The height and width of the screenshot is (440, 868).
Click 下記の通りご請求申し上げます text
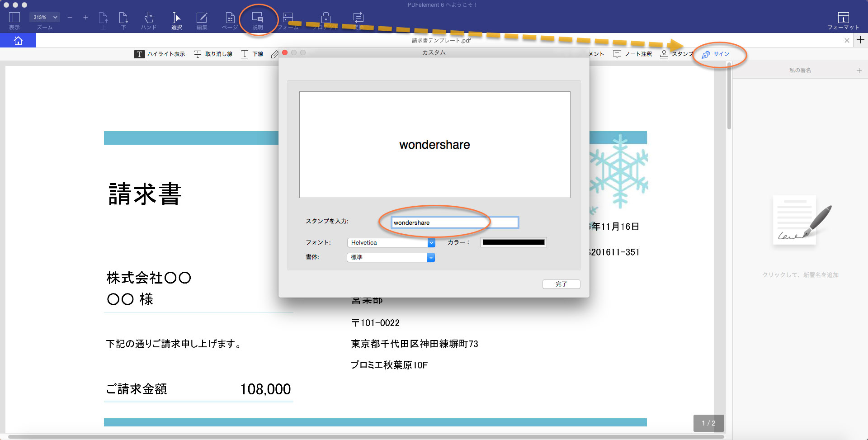click(x=174, y=344)
